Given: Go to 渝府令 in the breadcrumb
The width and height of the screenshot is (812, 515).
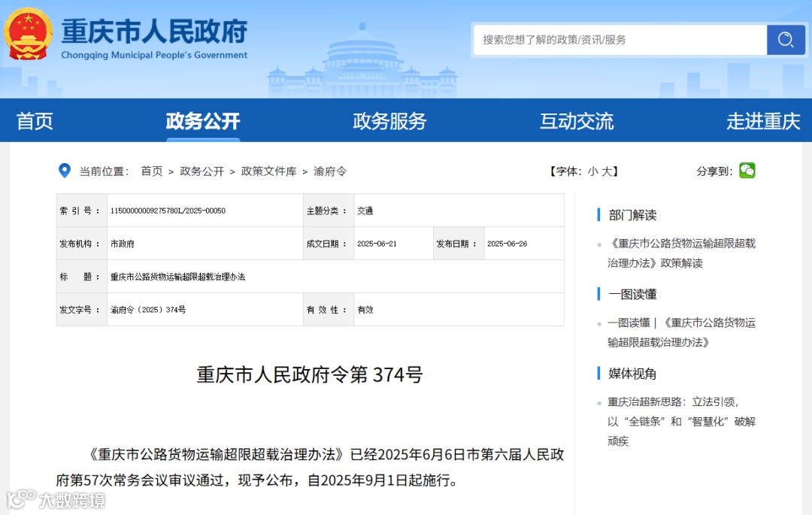Looking at the screenshot, I should tap(330, 171).
